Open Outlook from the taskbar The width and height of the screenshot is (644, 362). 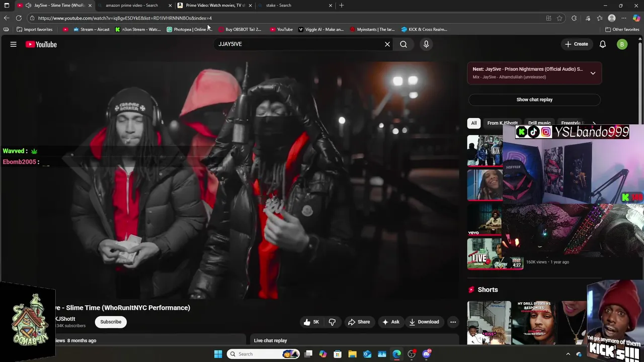pos(367,354)
